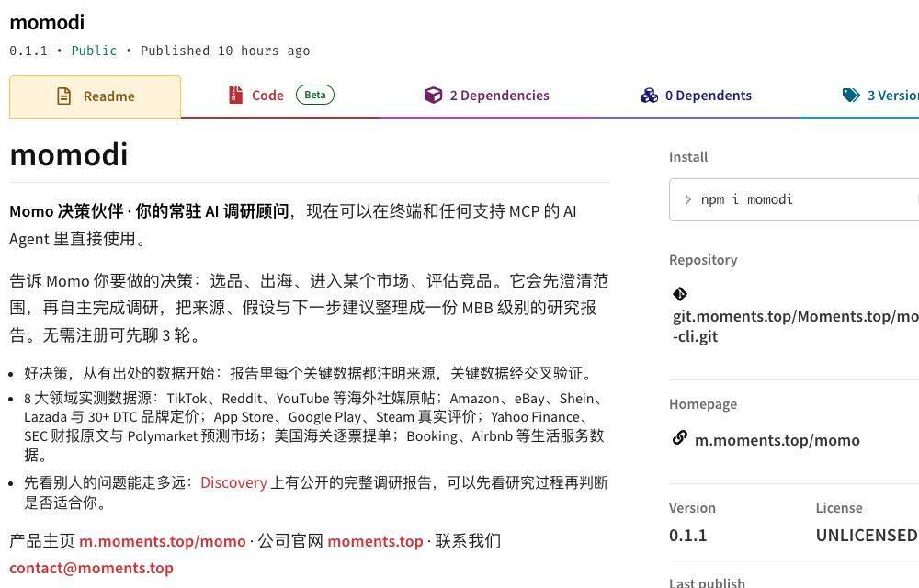Open the Readme tab
This screenshot has height=588, width=919.
(x=95, y=96)
